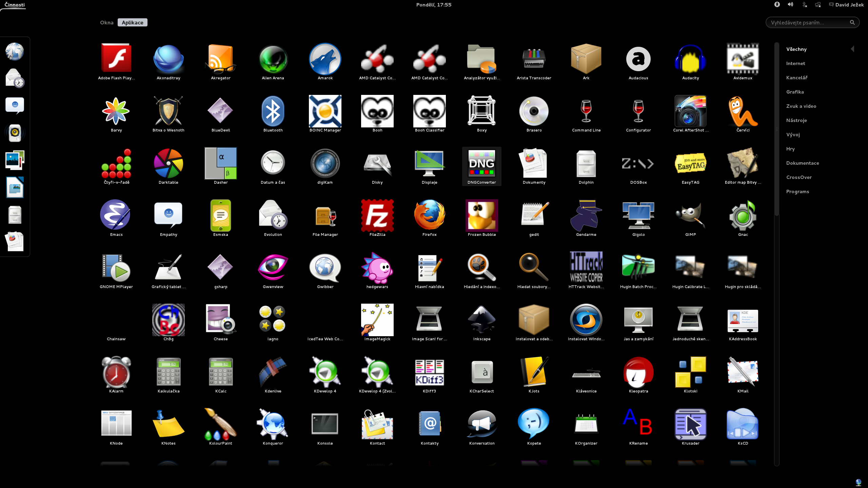Start DOSBox emulator

(x=638, y=166)
